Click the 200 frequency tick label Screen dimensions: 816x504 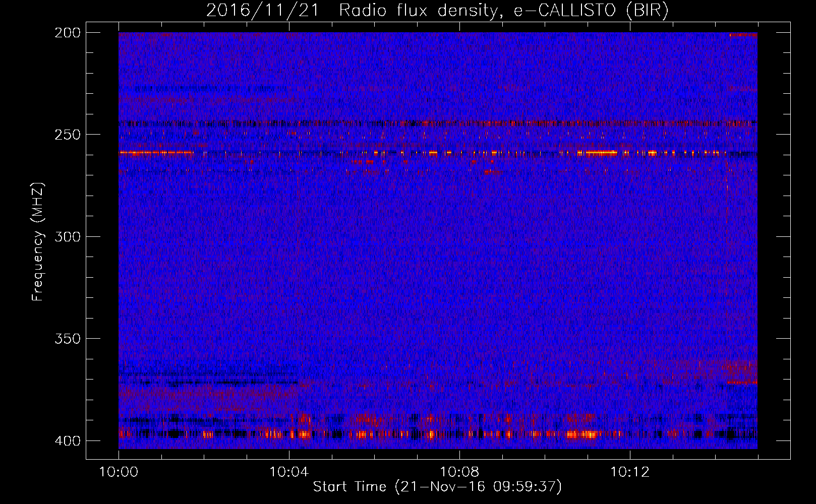[68, 32]
